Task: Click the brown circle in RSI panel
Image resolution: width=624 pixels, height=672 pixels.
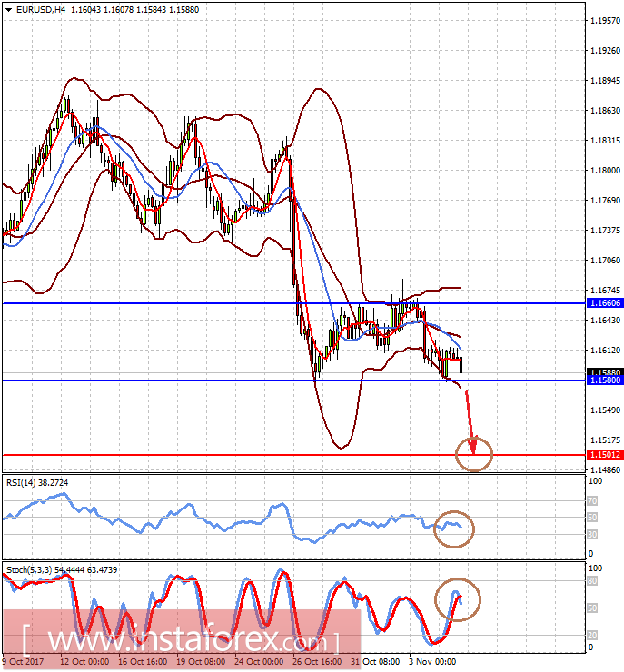Action: (x=454, y=529)
